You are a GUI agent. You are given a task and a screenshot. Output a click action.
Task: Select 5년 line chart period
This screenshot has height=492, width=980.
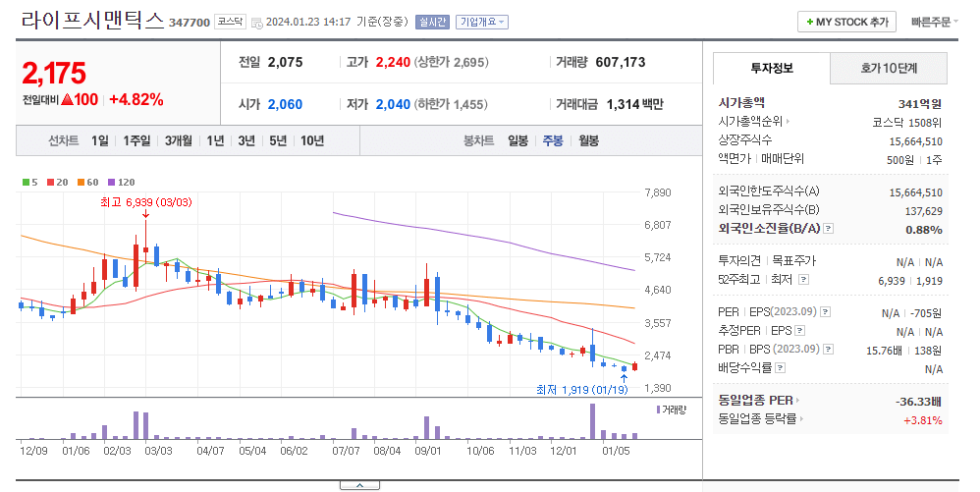point(278,140)
